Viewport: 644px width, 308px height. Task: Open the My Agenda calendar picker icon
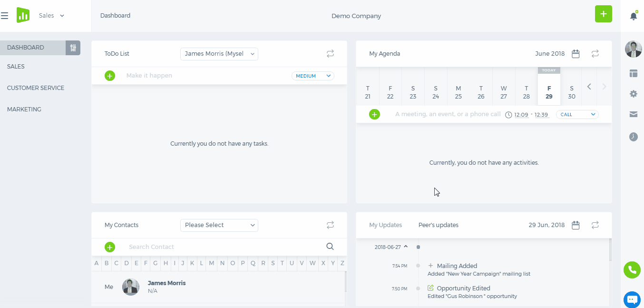[x=576, y=54]
